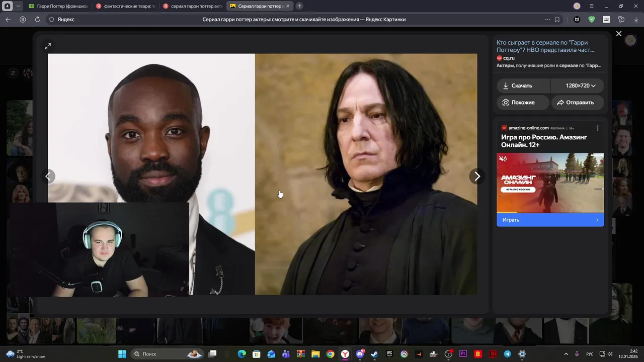Launch Microsoft Edge from taskbar
This screenshot has height=362, width=644.
[x=242, y=354]
